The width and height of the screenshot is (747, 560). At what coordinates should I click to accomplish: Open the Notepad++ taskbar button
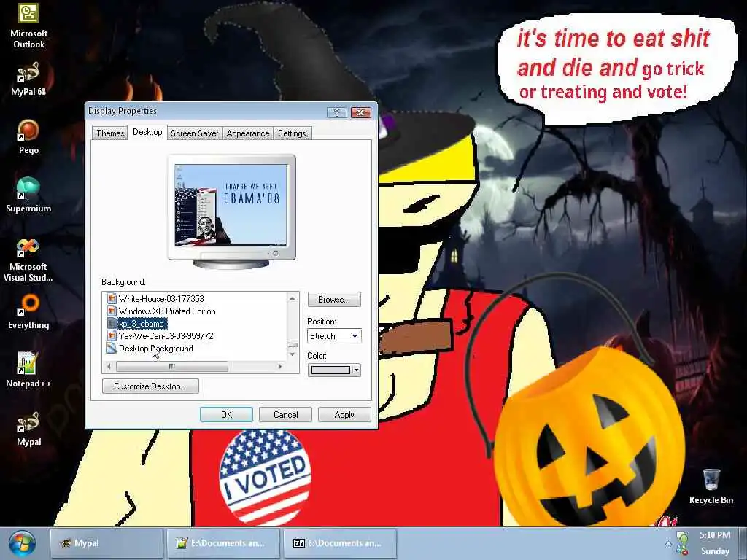[223, 543]
